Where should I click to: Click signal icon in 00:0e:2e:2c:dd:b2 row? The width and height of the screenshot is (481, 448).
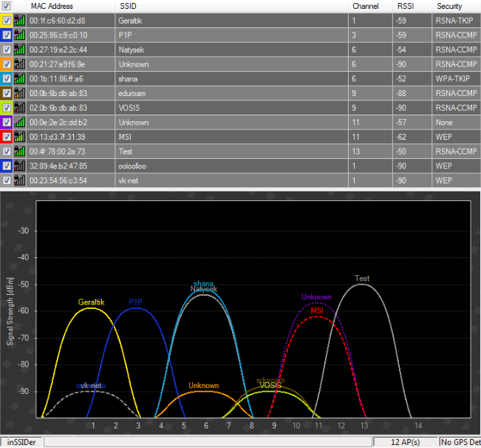20,123
